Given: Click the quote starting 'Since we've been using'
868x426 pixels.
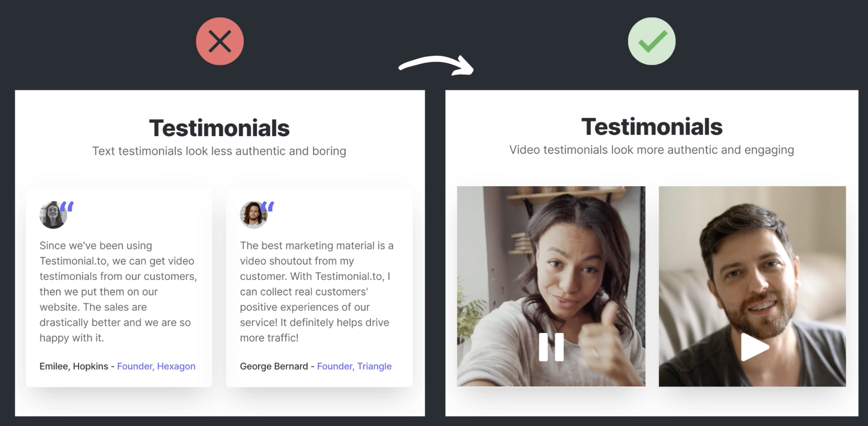Looking at the screenshot, I should [x=118, y=291].
